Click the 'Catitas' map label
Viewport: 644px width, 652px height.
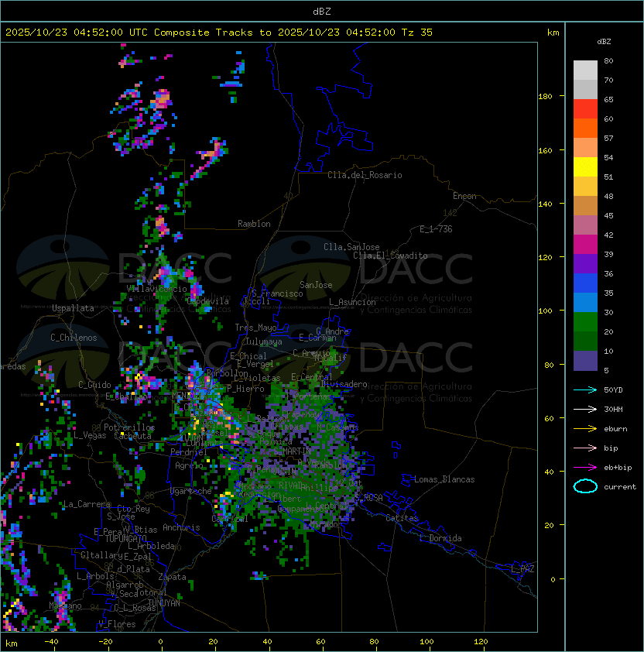(402, 518)
